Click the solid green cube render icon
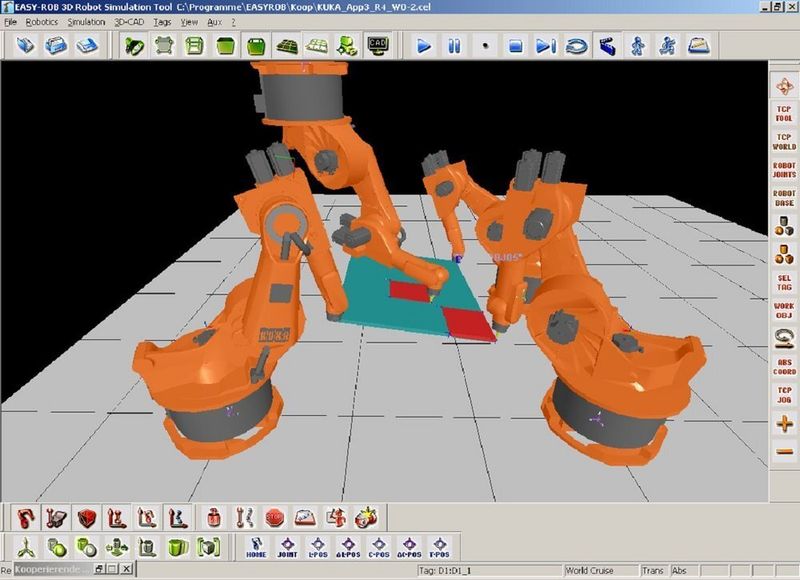The width and height of the screenshot is (800, 580). point(226,46)
